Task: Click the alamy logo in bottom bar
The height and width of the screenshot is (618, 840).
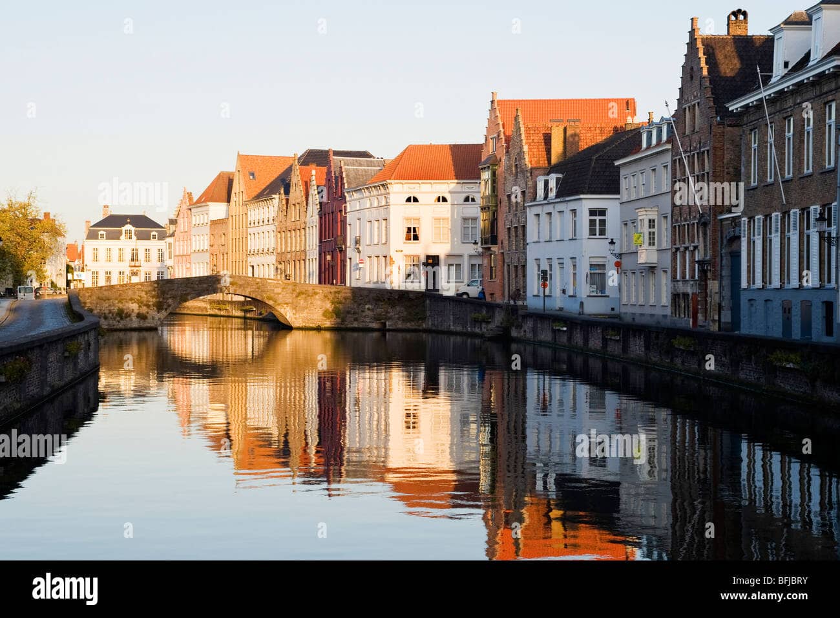Action: click(x=65, y=589)
